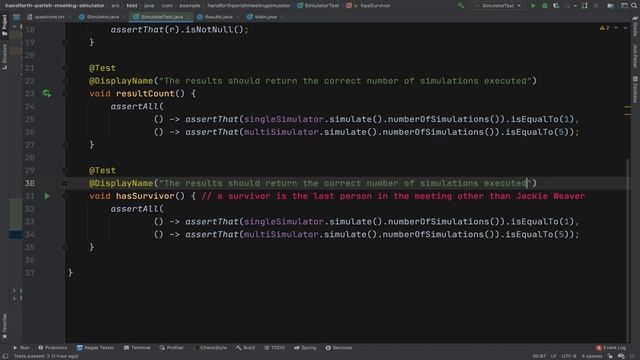Click the Tests passed status message
Image resolution: width=640 pixels, height=360 pixels.
click(46, 356)
